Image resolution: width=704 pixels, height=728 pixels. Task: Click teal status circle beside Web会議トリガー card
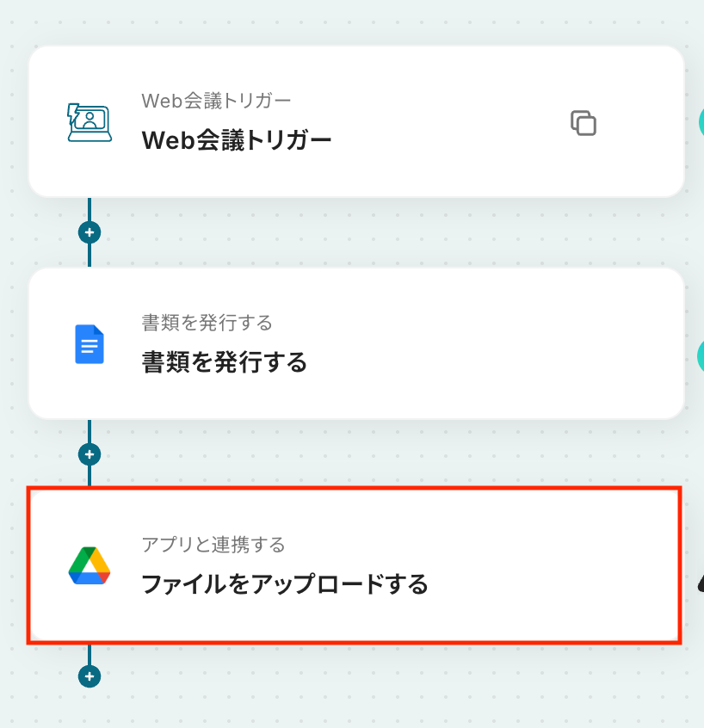pyautogui.click(x=701, y=122)
